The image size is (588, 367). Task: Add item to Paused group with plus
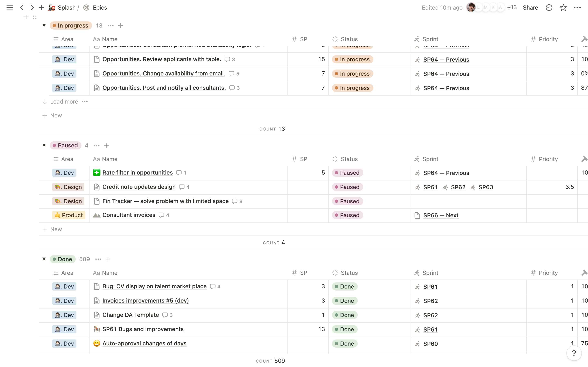coord(106,145)
